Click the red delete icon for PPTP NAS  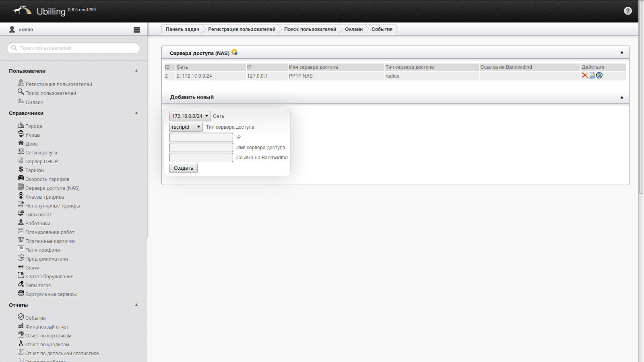[584, 76]
